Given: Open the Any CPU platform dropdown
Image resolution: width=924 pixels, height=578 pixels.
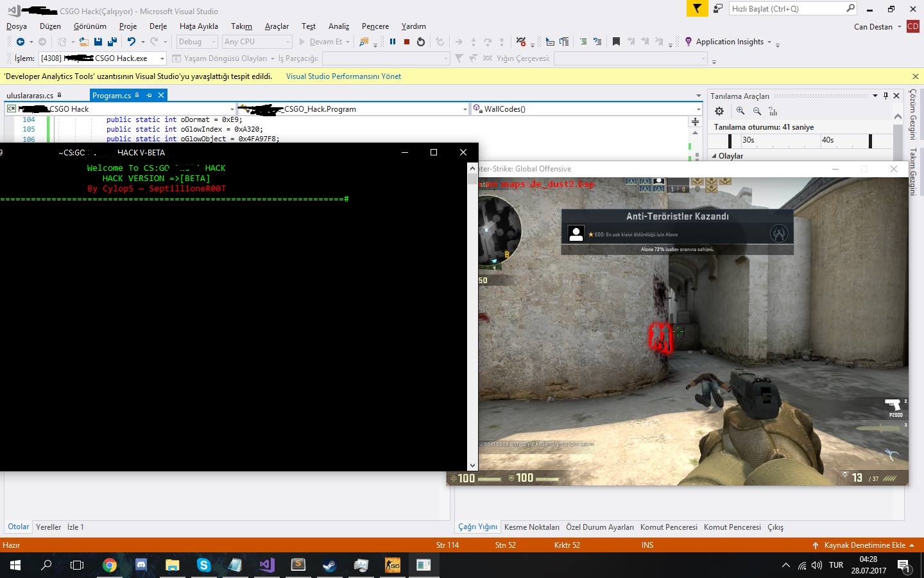Looking at the screenshot, I should pos(257,42).
